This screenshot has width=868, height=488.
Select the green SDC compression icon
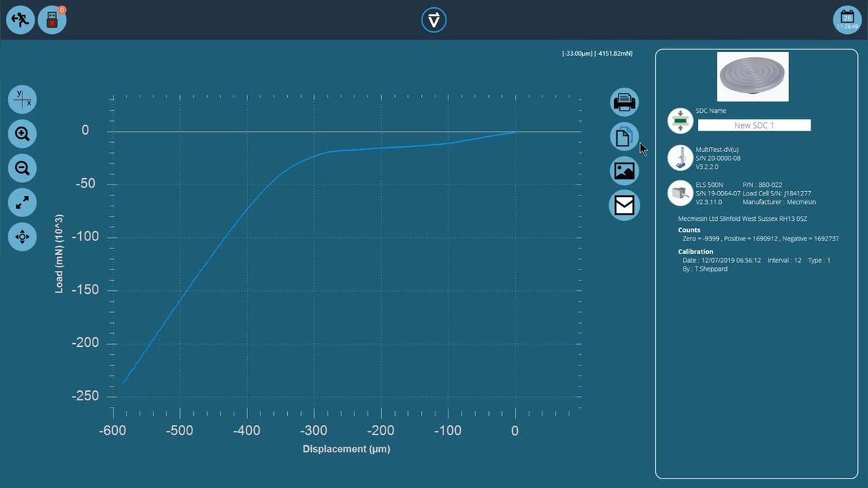680,121
